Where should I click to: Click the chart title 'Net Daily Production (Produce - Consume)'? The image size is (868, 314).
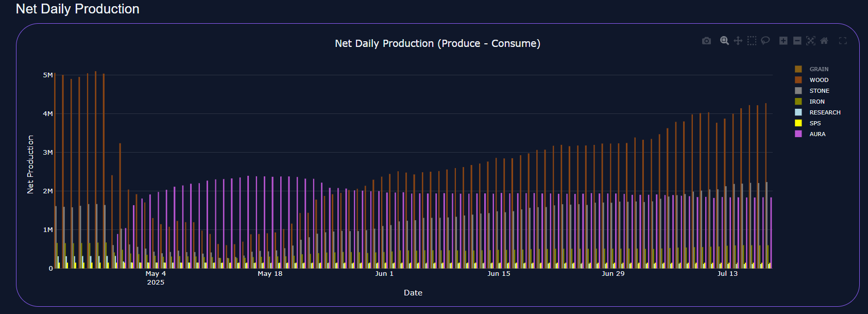438,44
